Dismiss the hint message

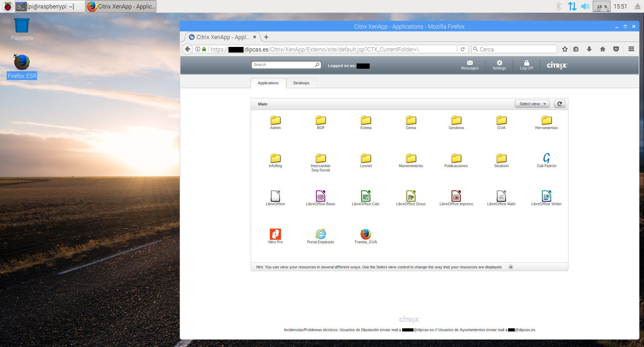511,267
